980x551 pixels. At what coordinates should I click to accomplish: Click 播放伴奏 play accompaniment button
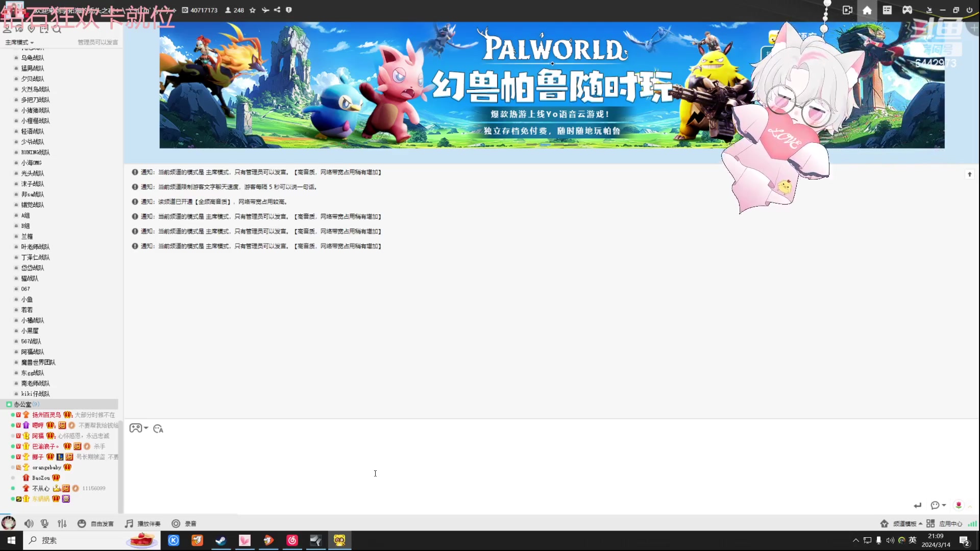click(x=143, y=523)
